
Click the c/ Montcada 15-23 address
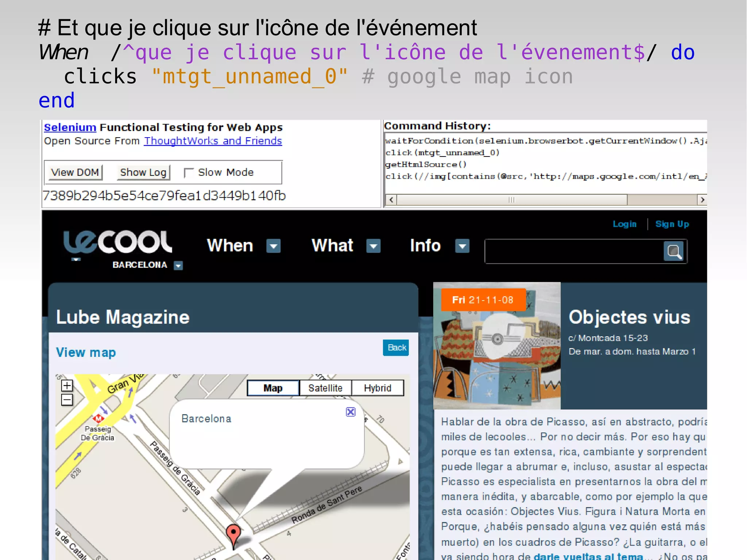[608, 338]
